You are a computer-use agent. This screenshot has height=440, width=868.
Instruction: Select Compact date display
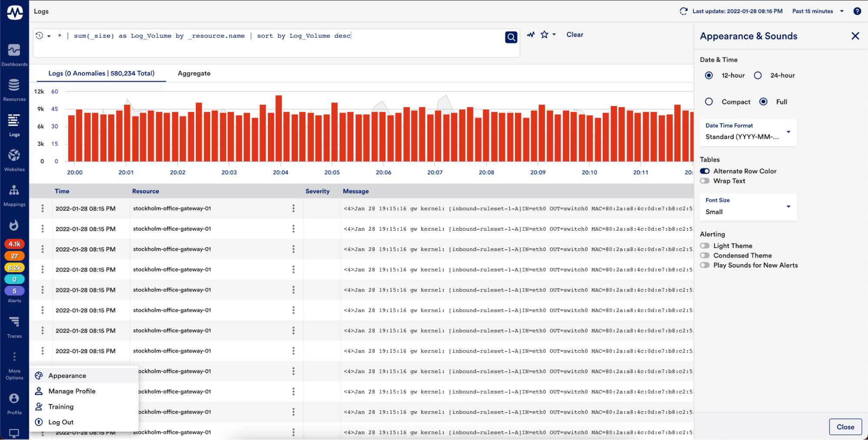pyautogui.click(x=709, y=102)
